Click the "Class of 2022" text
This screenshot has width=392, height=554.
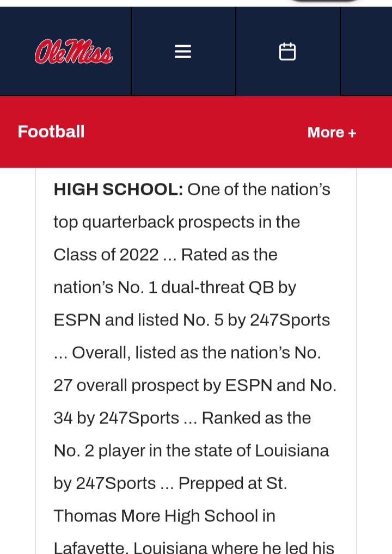click(x=106, y=255)
